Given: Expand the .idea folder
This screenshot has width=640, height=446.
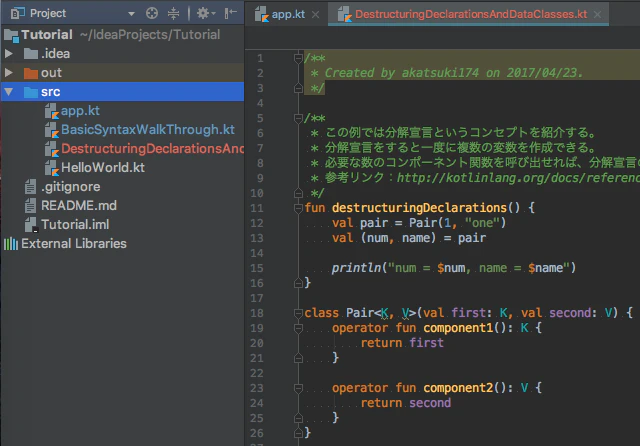Looking at the screenshot, I should 9,53.
